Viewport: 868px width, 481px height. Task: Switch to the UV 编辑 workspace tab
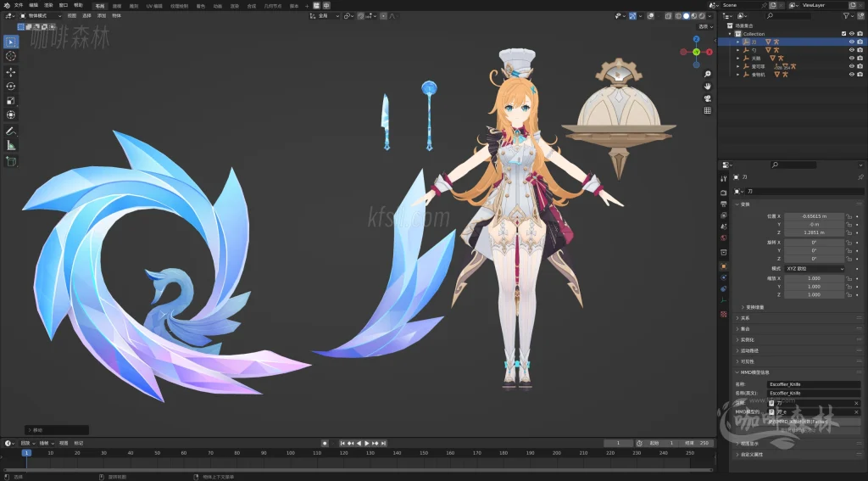click(x=154, y=6)
